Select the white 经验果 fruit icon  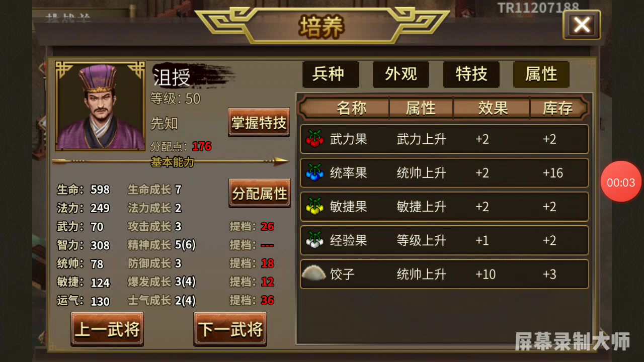tap(314, 240)
